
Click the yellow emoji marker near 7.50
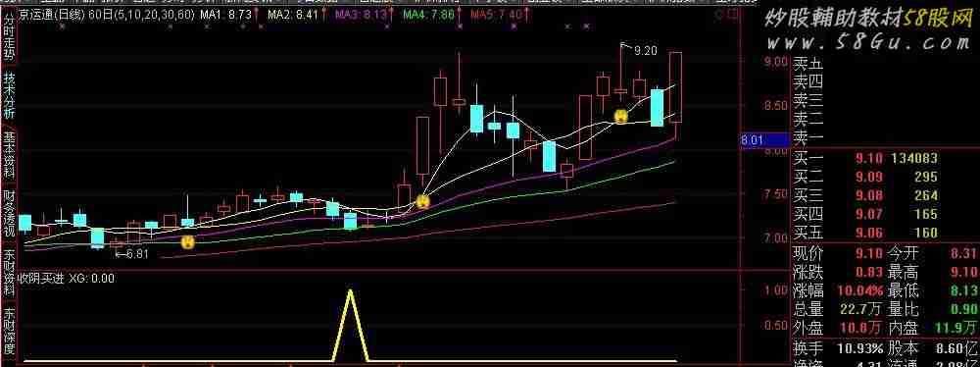pos(423,202)
